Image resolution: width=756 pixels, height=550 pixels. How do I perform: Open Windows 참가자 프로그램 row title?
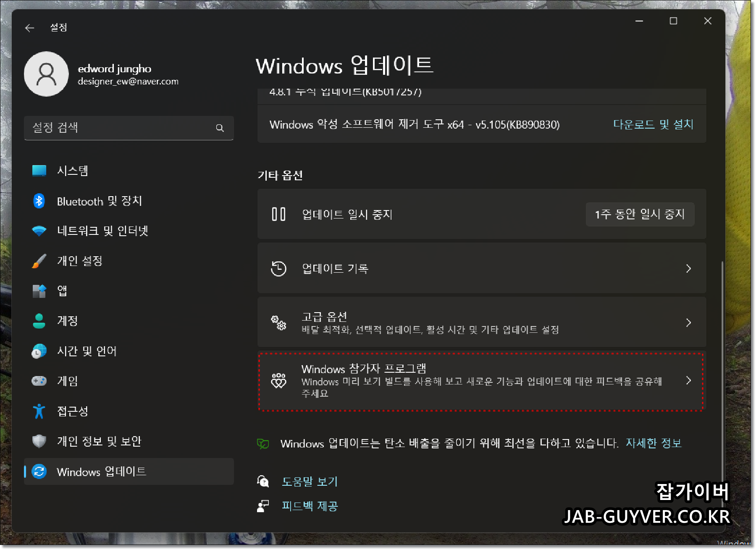[x=364, y=369]
